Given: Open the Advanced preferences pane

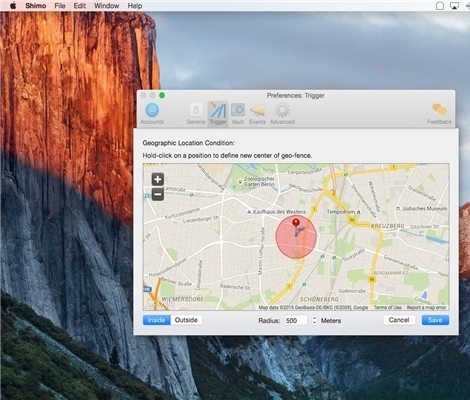Looking at the screenshot, I should (282, 114).
